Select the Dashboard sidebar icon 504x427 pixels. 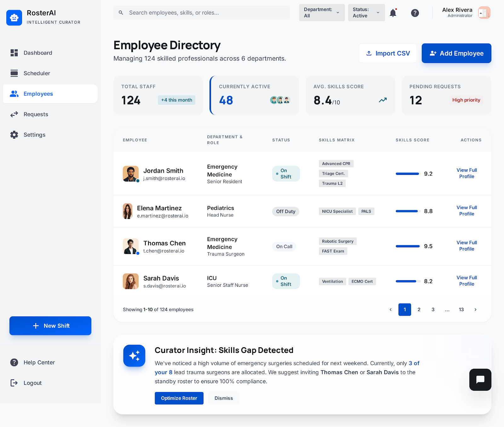point(14,53)
